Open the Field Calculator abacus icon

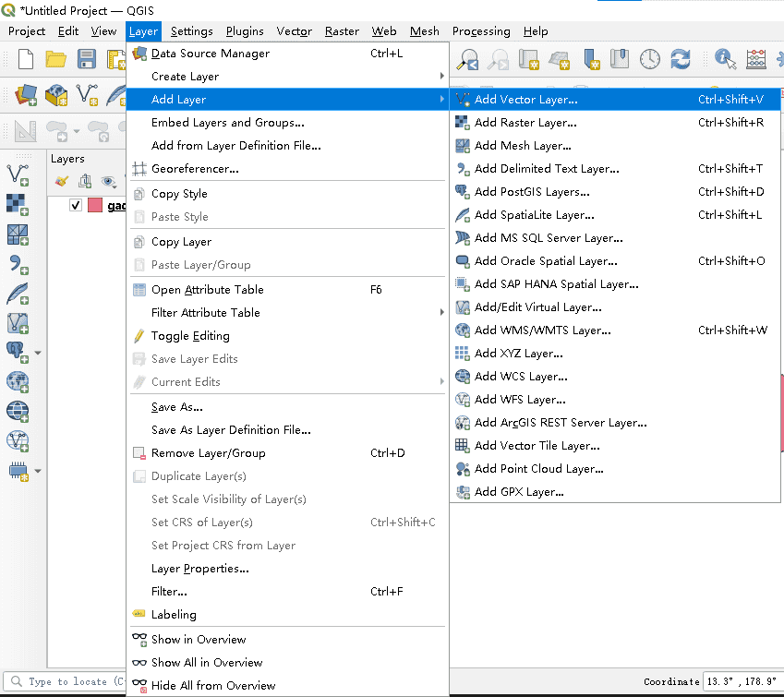click(x=756, y=59)
